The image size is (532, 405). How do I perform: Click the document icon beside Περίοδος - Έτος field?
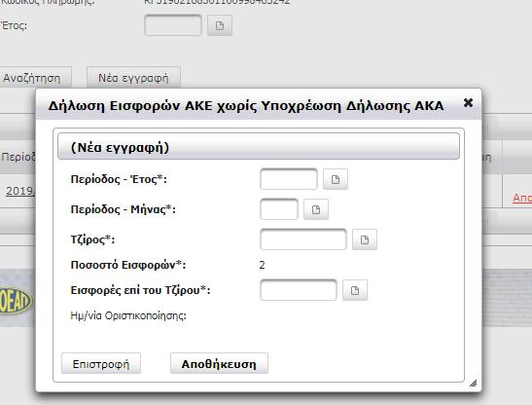click(336, 179)
